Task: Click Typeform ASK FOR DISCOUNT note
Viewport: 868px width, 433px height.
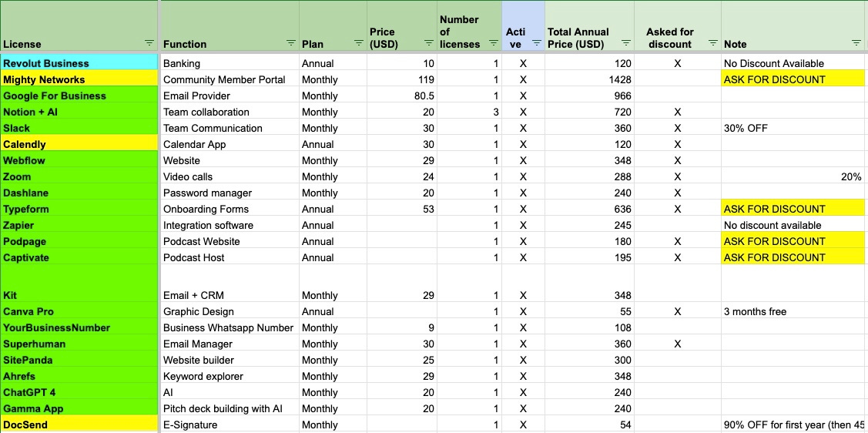Action: tap(793, 209)
